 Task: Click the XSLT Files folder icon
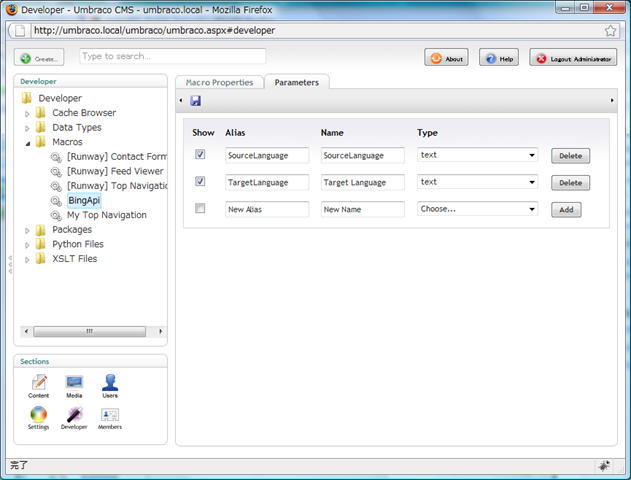41,258
